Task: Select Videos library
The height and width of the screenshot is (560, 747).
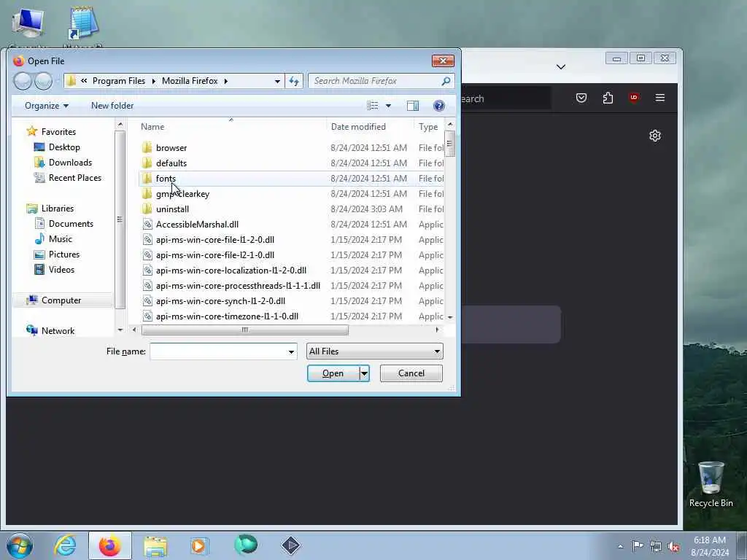Action: click(x=61, y=270)
